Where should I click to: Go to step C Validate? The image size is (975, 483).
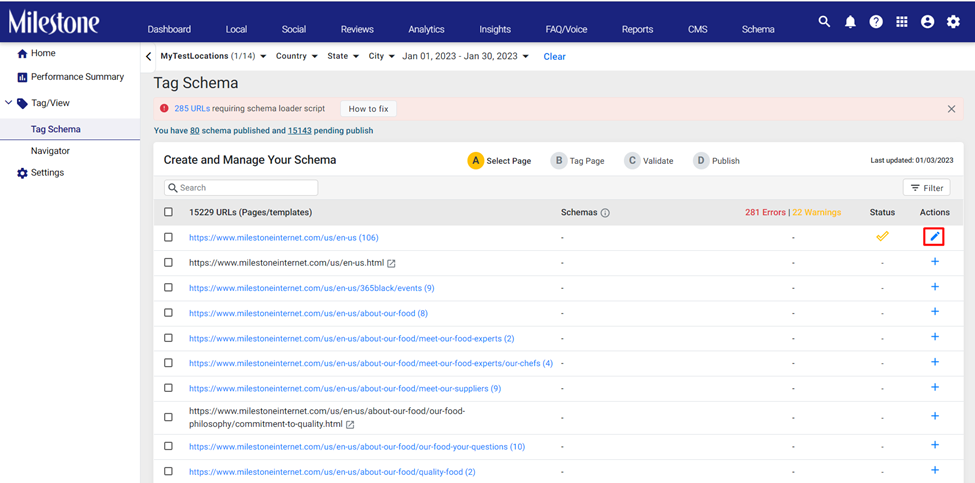649,160
